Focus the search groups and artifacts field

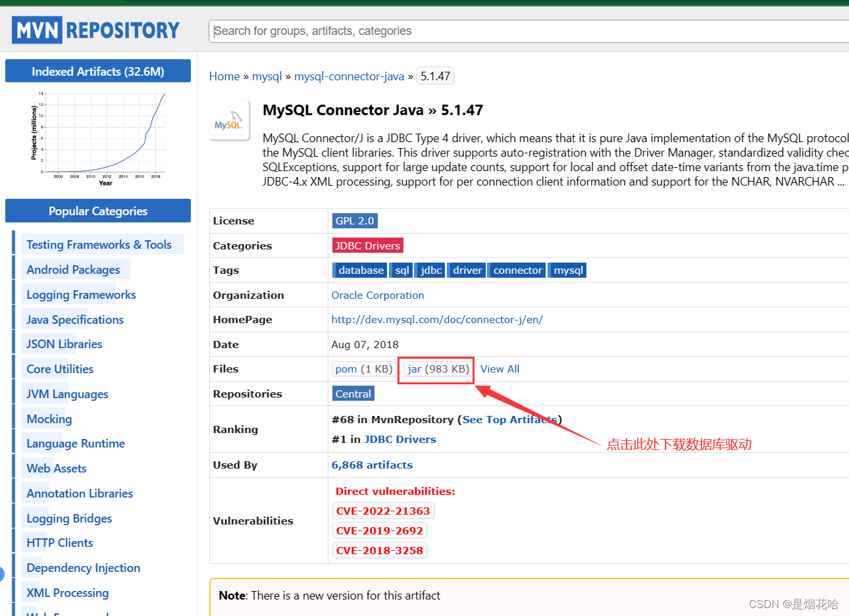coord(530,31)
